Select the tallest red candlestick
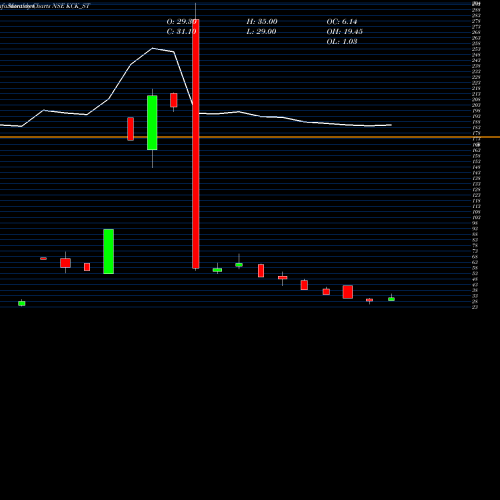Image resolution: width=500 pixels, height=500 pixels. point(196,144)
